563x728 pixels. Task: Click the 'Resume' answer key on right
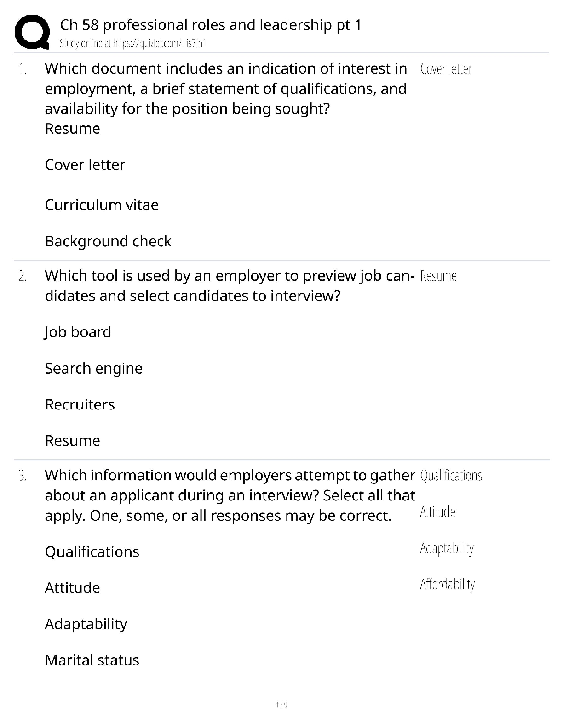(x=438, y=276)
